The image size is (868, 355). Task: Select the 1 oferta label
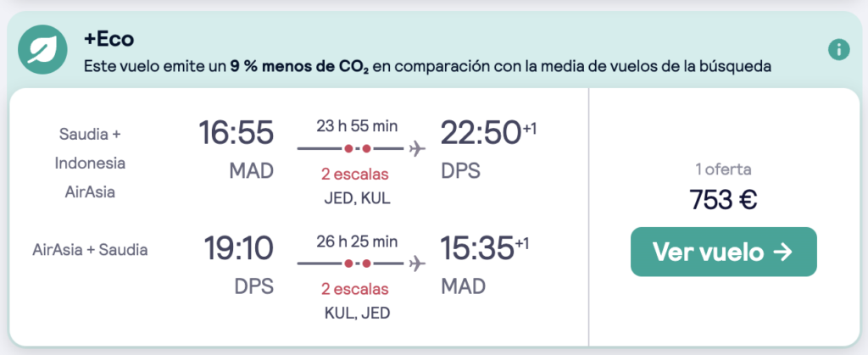(723, 169)
